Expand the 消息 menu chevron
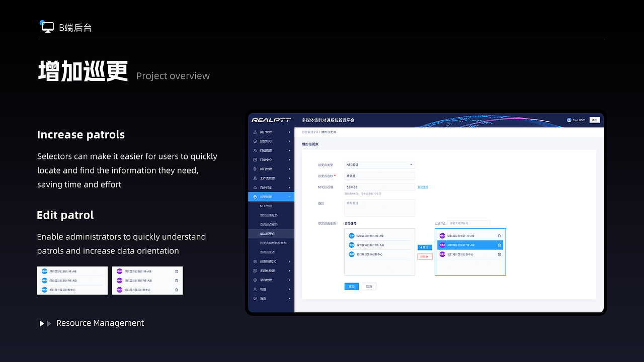 [289, 298]
